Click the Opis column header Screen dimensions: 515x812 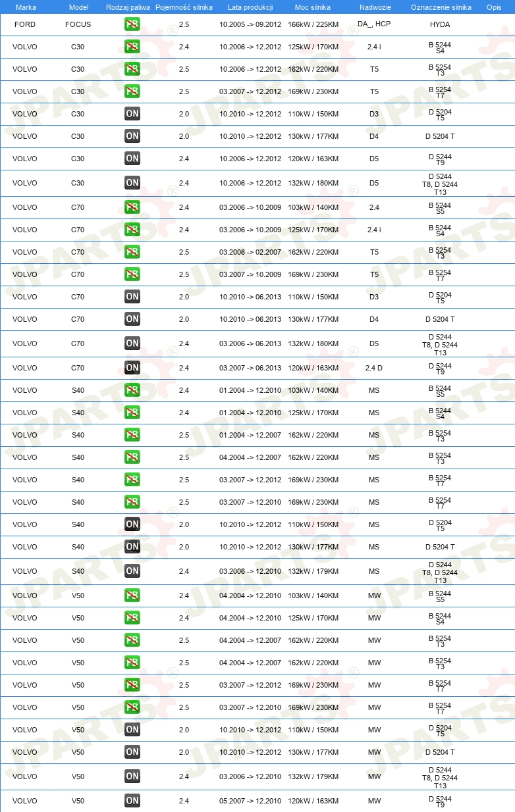tap(493, 7)
